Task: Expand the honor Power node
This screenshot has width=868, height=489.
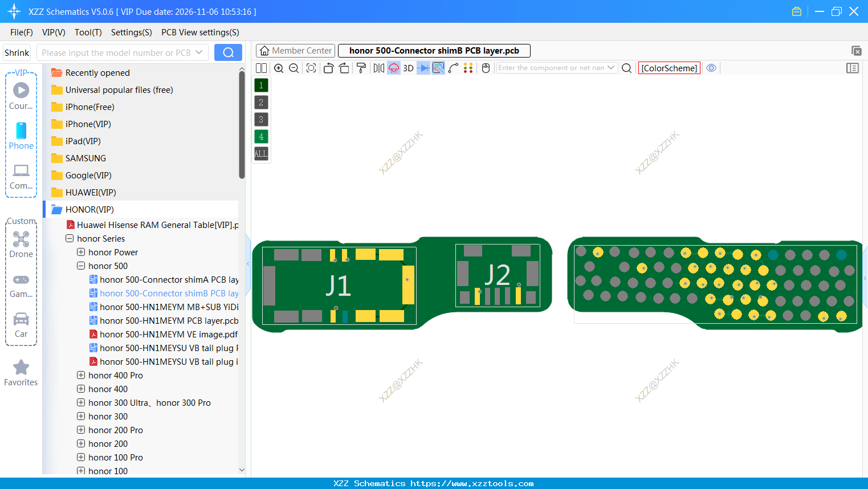Action: [x=81, y=252]
